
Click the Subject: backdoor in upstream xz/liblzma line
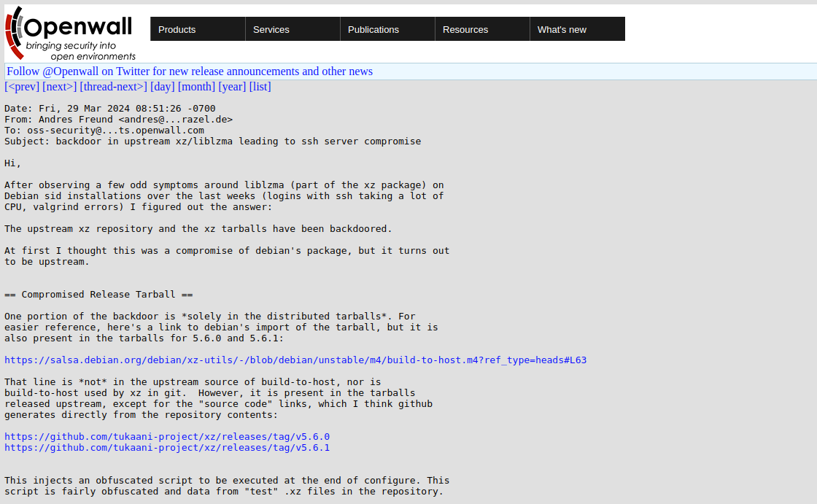coord(212,141)
